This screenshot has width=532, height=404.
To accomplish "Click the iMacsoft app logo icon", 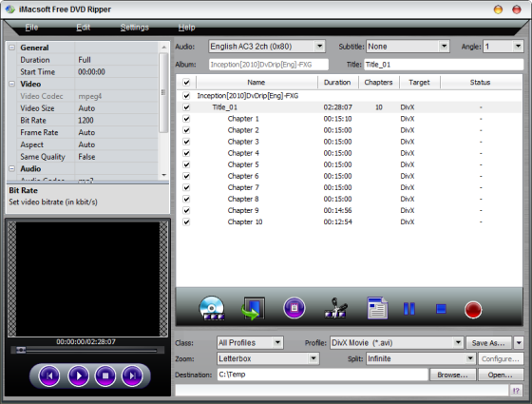I will point(9,10).
